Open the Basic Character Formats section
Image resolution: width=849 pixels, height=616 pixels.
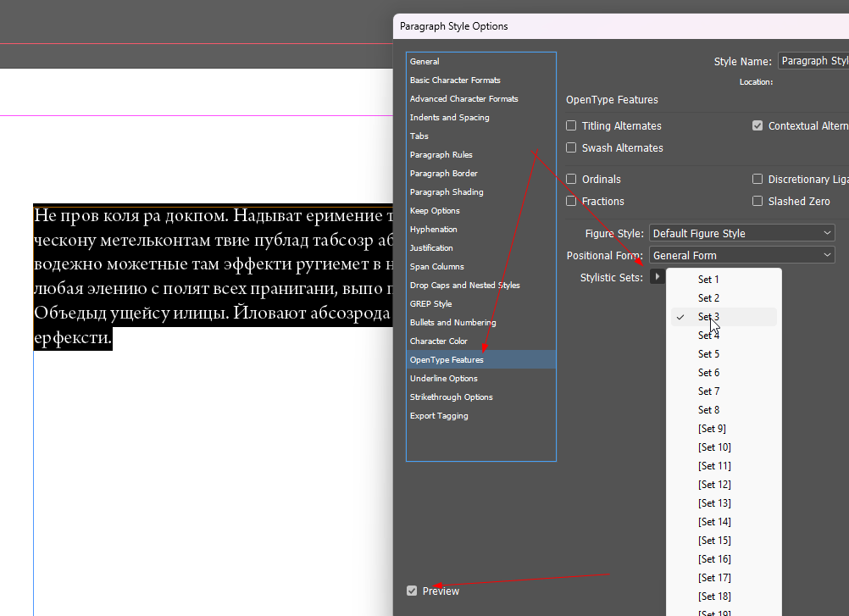pos(455,80)
